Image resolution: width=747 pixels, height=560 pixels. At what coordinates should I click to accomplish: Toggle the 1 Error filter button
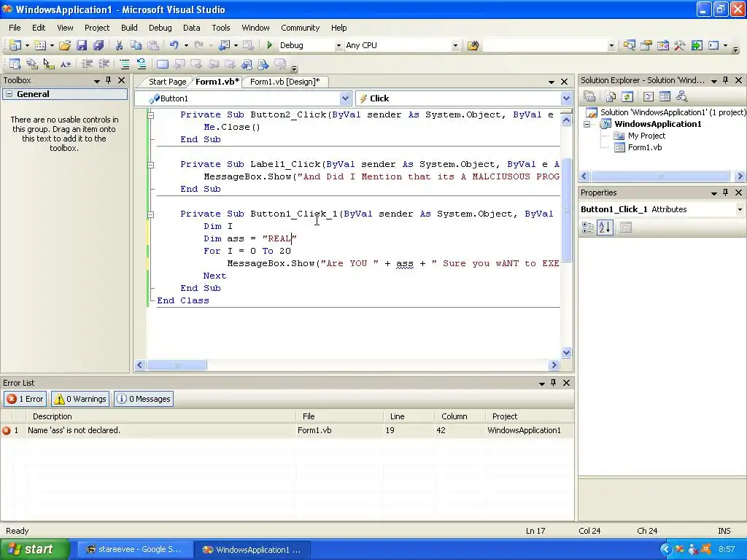tap(26, 399)
